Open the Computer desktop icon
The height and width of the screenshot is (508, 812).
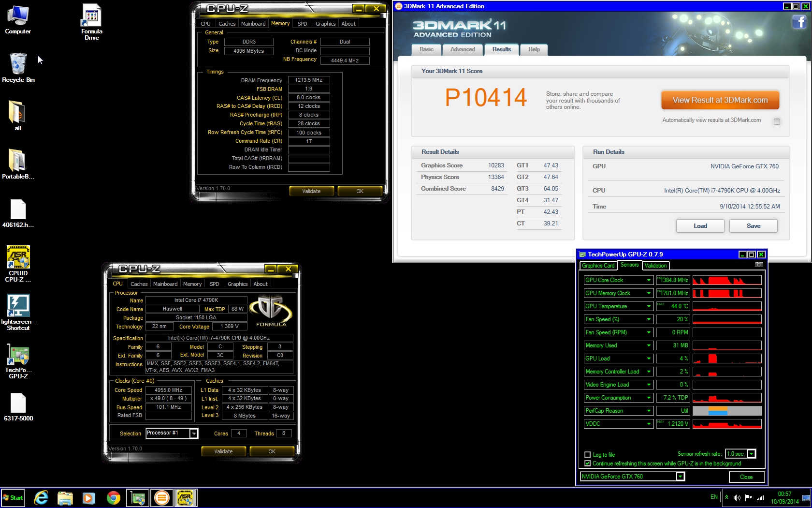[18, 19]
